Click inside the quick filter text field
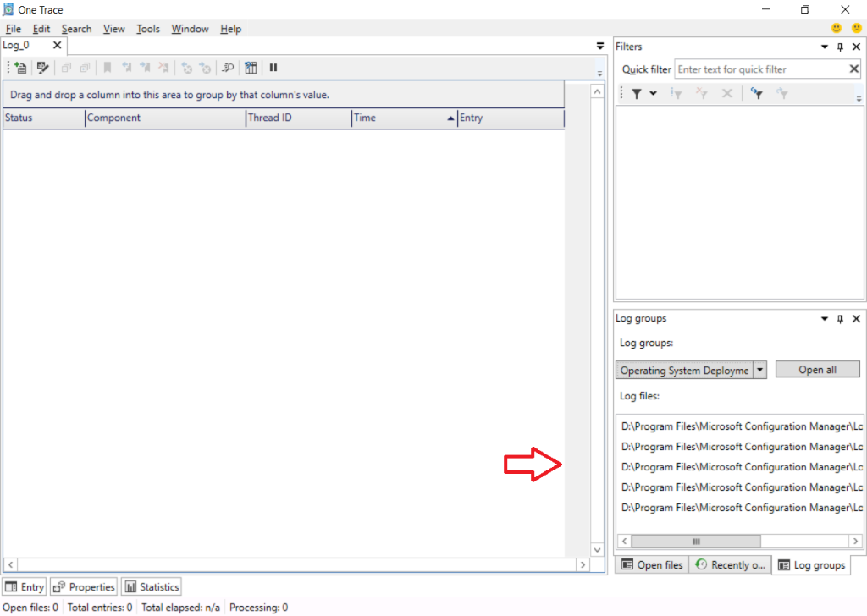This screenshot has width=867, height=616. tap(762, 69)
